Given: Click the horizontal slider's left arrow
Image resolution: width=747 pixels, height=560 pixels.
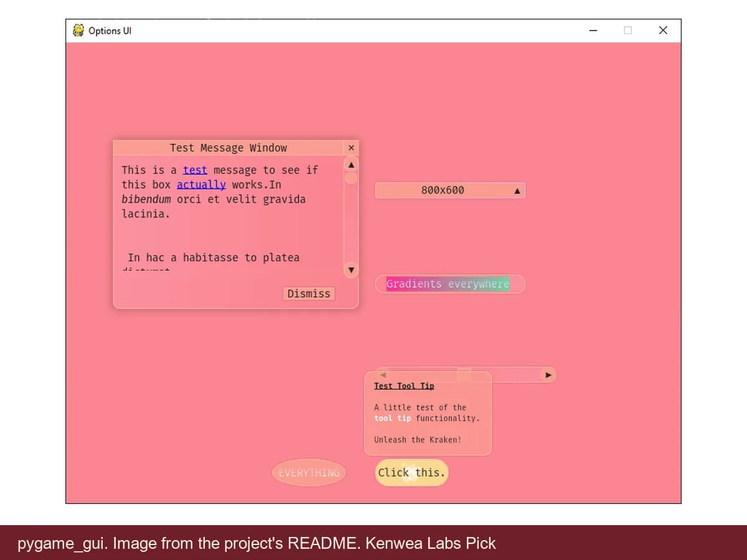Looking at the screenshot, I should 383,375.
